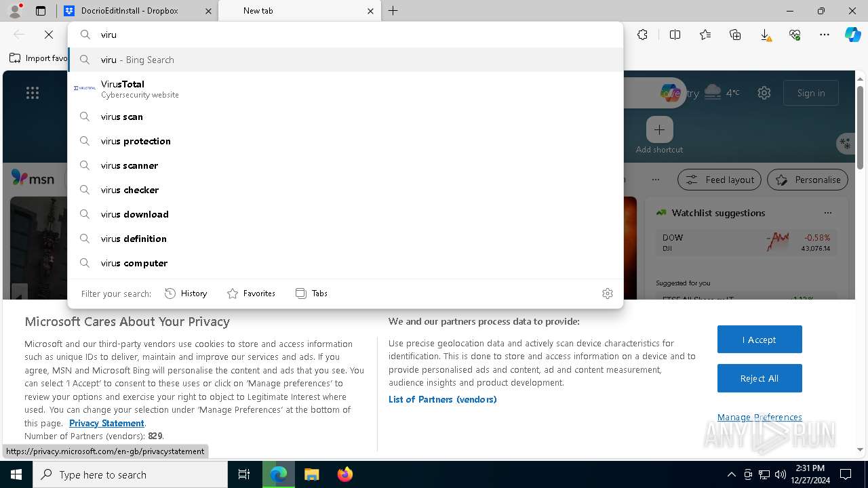Accept privacy cookies with I Accept
This screenshot has height=488, width=868.
(759, 340)
